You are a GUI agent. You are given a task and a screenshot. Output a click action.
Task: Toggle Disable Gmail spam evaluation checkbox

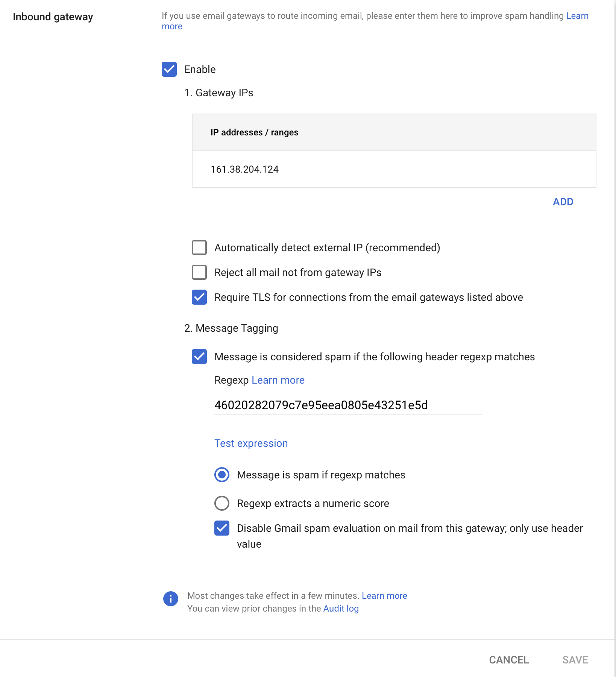[x=222, y=528]
